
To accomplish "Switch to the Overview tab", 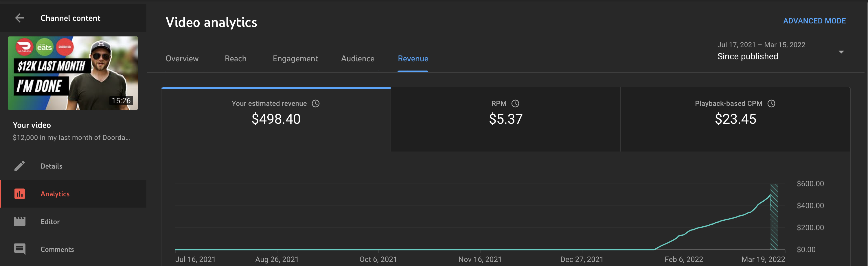I will click(182, 59).
